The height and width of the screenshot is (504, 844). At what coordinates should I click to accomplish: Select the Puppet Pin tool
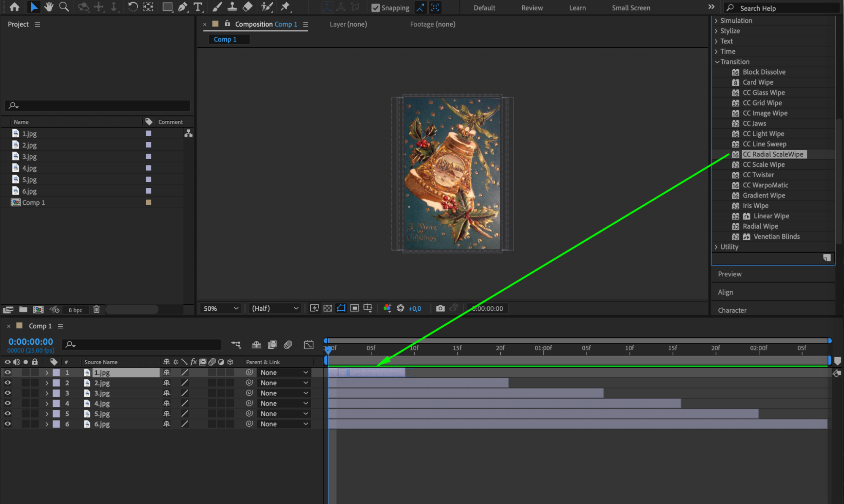(x=285, y=7)
